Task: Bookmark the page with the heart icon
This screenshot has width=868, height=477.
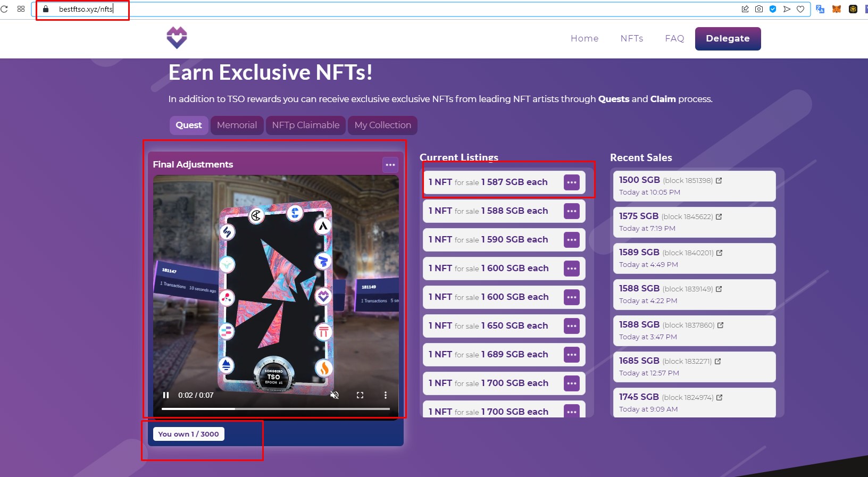Action: click(800, 9)
